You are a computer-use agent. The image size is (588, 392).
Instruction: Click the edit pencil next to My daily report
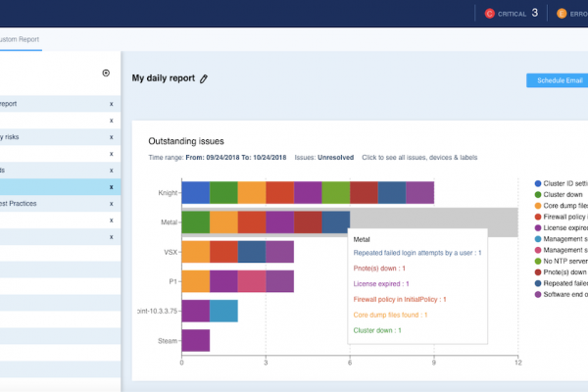coord(204,78)
